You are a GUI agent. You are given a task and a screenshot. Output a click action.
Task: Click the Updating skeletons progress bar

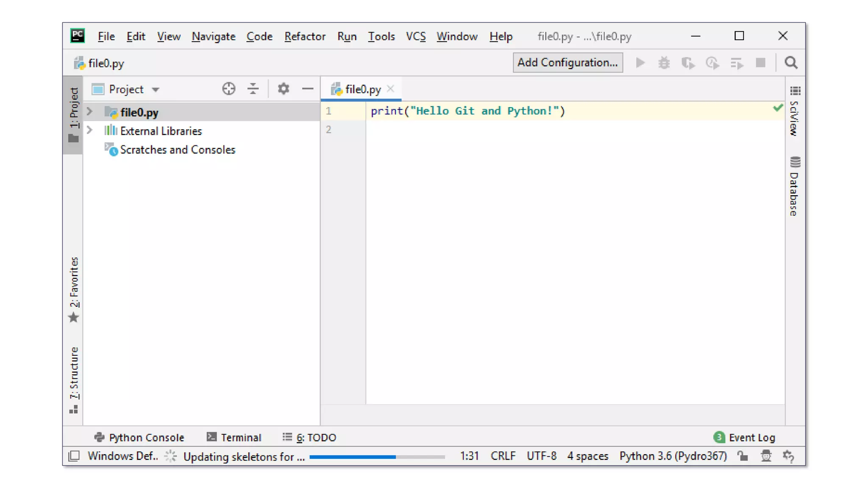(x=377, y=457)
